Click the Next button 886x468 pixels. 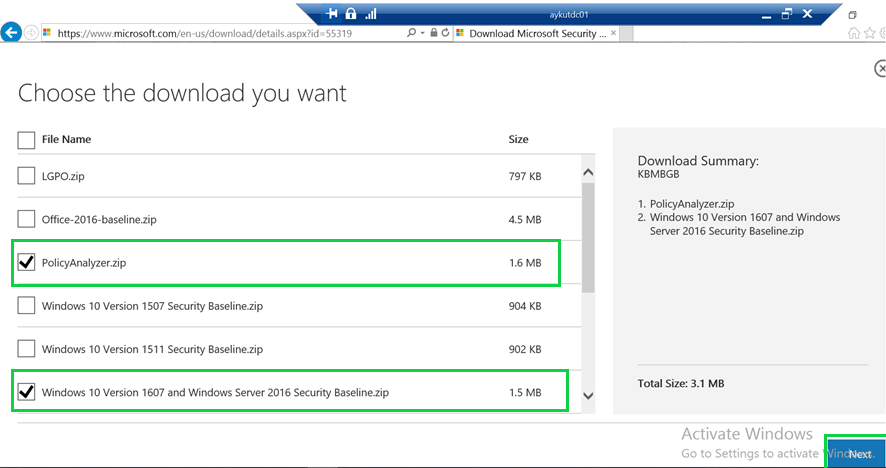(859, 454)
